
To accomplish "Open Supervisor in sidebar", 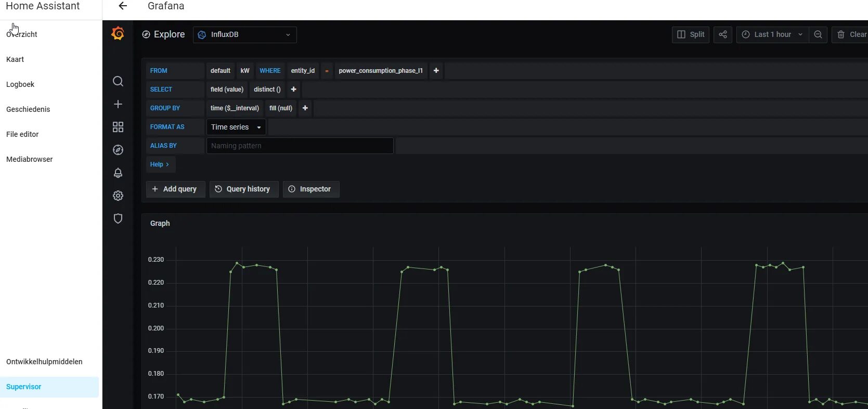I will click(49, 387).
